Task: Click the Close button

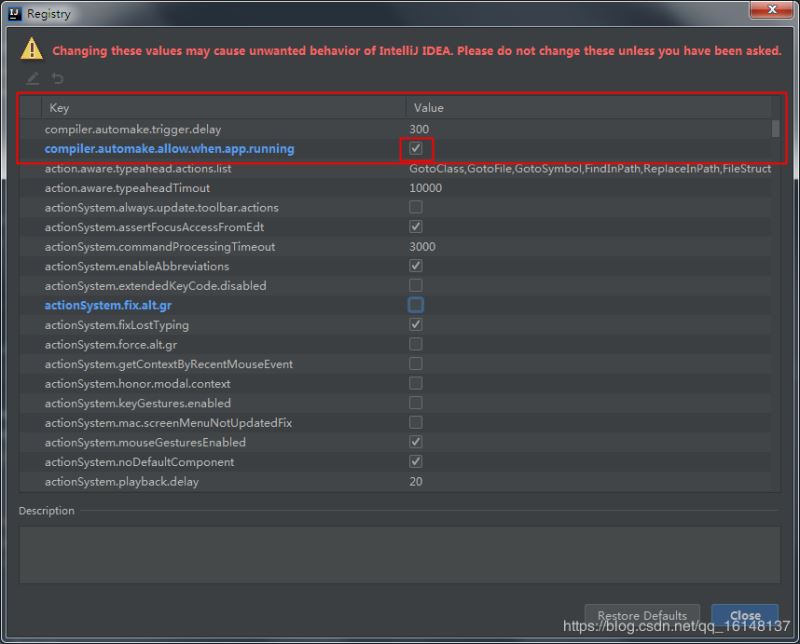Action: click(745, 615)
